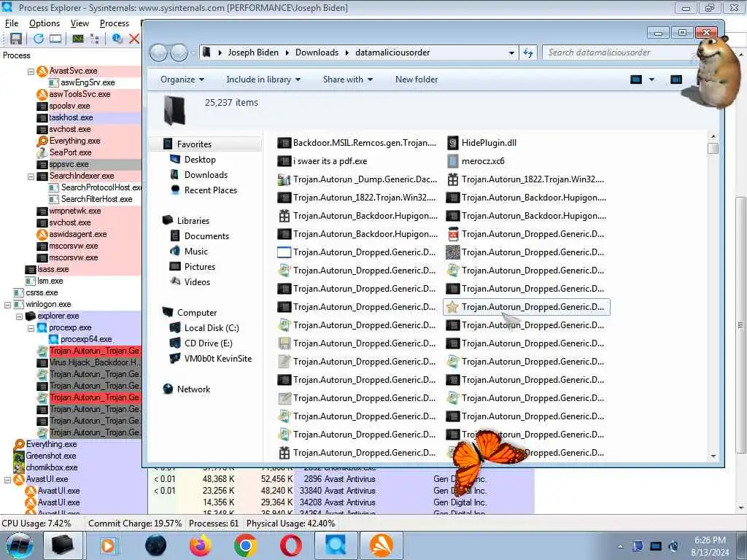Collapse the winlogon.exe tree node
The image size is (747, 560).
coord(7,305)
